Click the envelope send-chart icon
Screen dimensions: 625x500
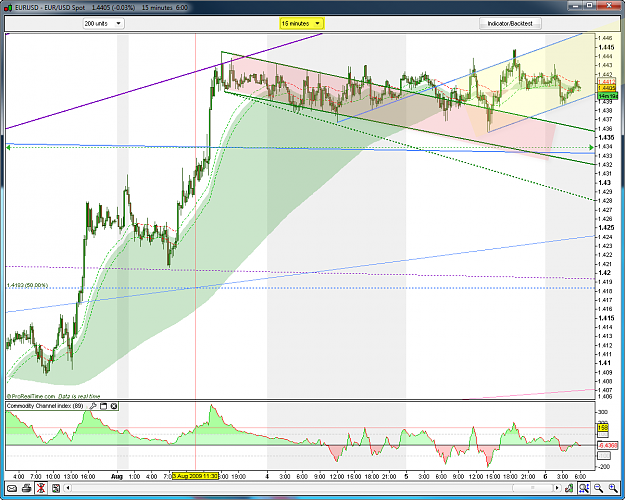(x=12, y=488)
